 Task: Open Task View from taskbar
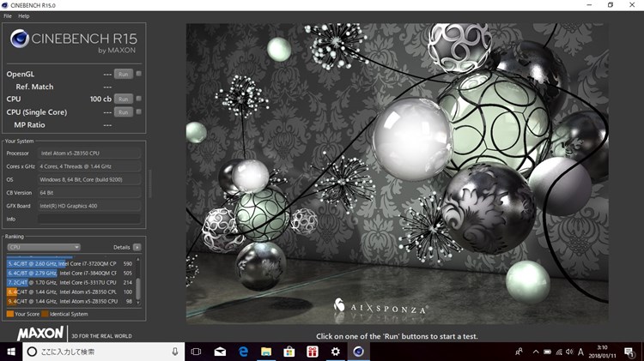197,352
